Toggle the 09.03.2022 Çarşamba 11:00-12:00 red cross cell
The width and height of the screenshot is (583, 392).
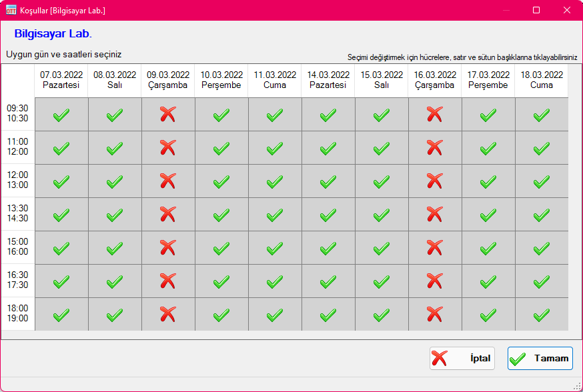pyautogui.click(x=168, y=148)
